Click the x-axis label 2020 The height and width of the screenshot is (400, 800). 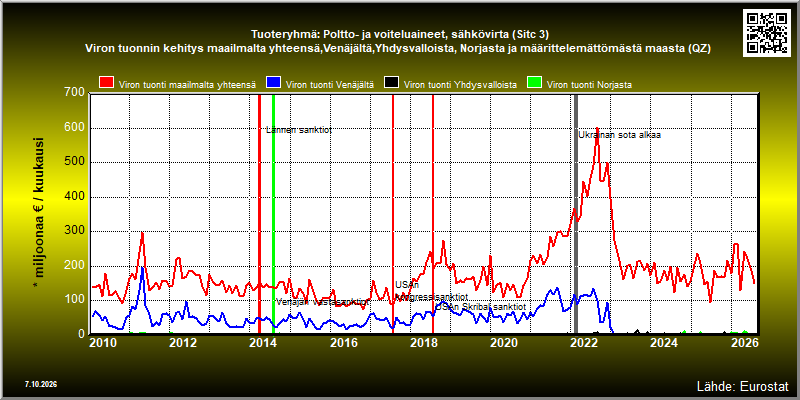(503, 342)
